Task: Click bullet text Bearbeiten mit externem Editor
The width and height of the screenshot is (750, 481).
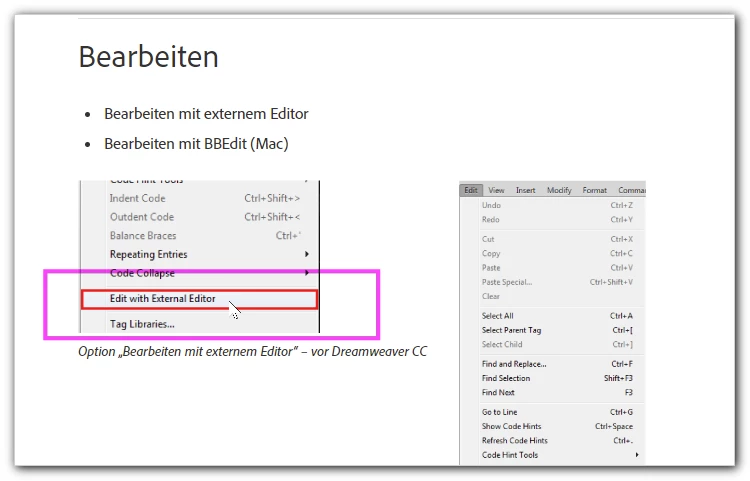Action: pos(206,114)
